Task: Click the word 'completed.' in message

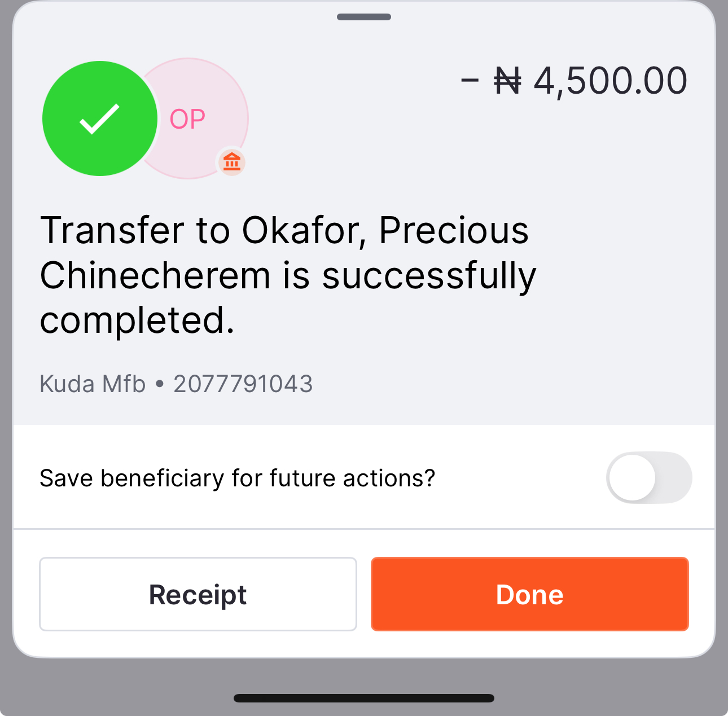Action: pos(137,320)
